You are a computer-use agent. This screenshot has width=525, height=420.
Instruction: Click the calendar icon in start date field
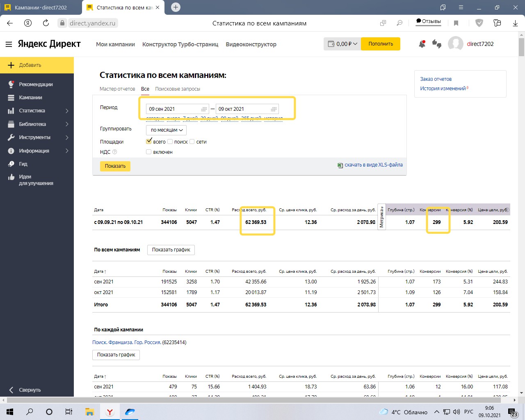click(x=204, y=109)
